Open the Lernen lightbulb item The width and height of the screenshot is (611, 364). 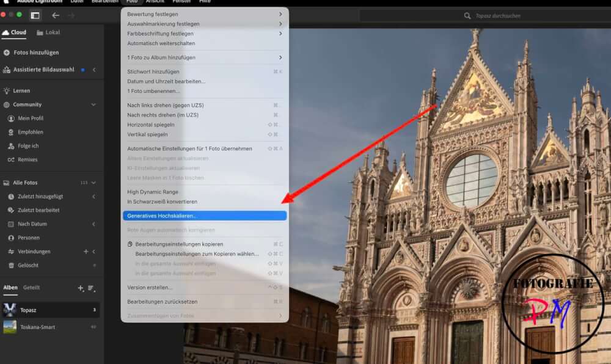tap(7, 91)
